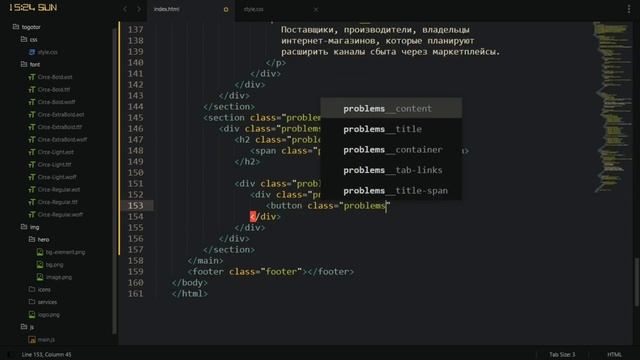Image resolution: width=640 pixels, height=360 pixels.
Task: Open the Tab Size: 3 setting
Action: 562,354
